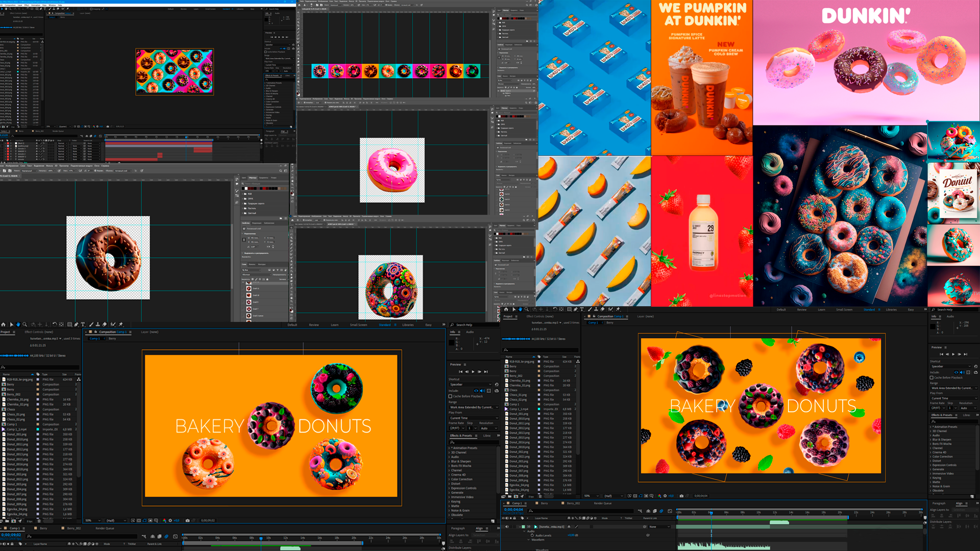Select the Type tool in the berries-scene After Effects window

pos(582,309)
